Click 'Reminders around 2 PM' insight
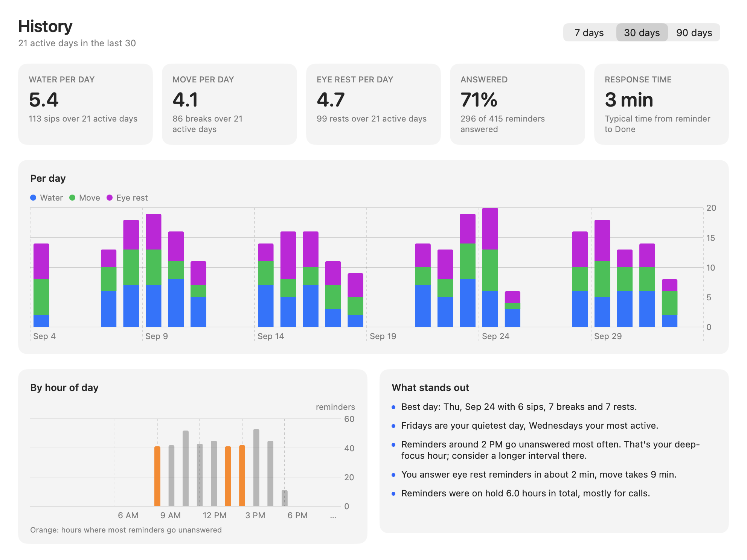 550,450
